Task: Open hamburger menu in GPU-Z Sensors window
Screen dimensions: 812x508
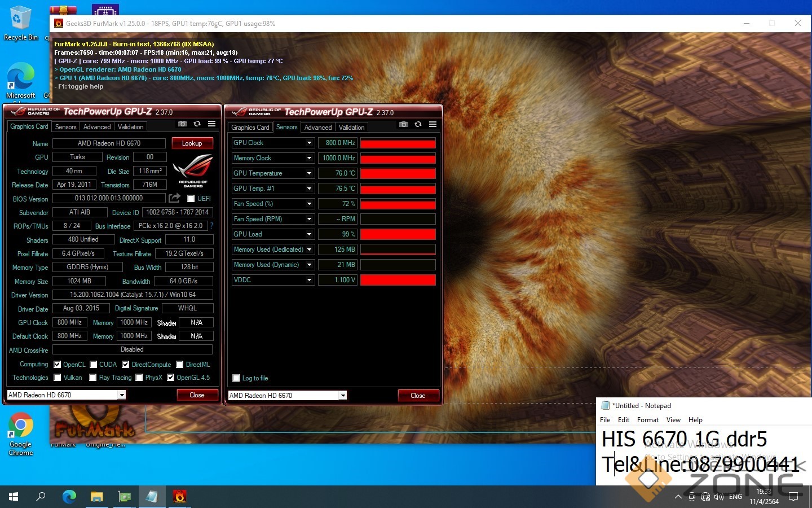Action: coord(433,124)
